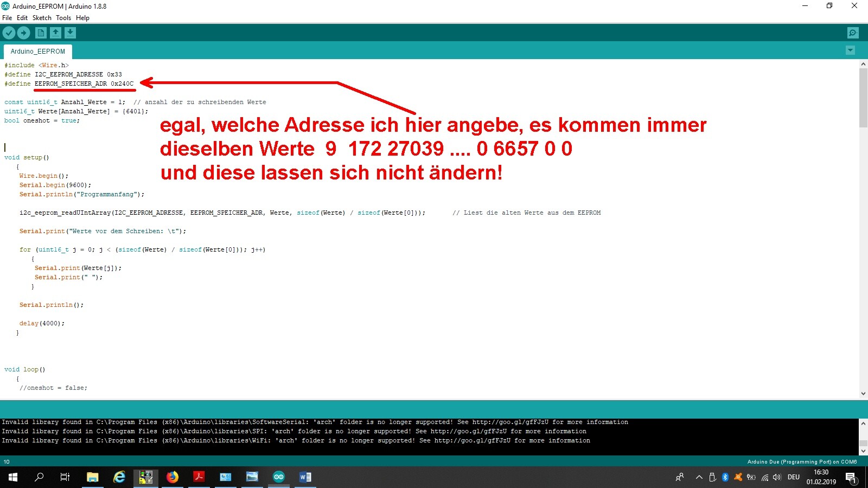
Task: Open the Avast antivirus tray icon
Action: tap(738, 478)
